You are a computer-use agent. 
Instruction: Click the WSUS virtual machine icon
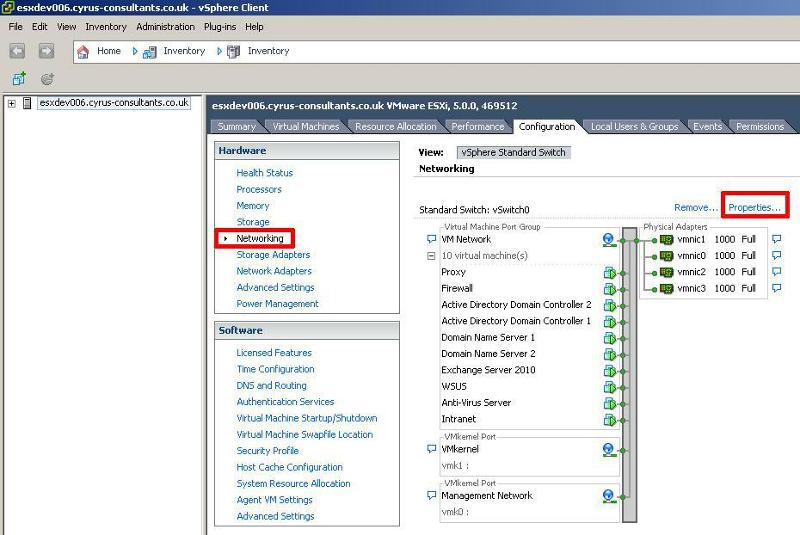[x=610, y=387]
